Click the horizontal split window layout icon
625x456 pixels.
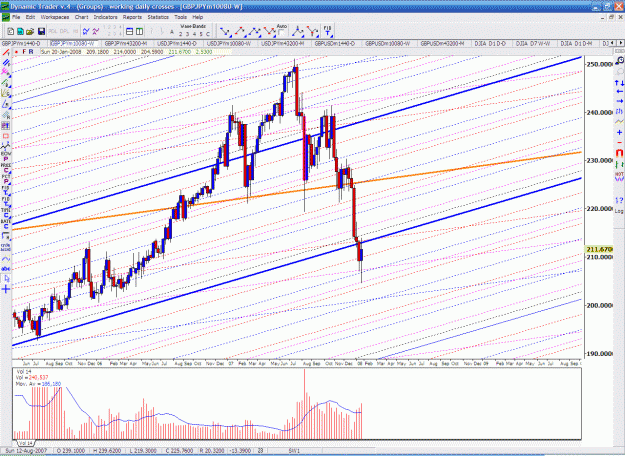click(x=130, y=31)
